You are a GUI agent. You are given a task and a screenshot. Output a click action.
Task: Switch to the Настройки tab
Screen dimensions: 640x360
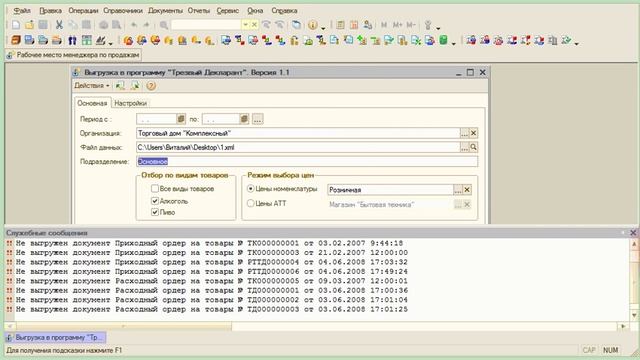point(130,103)
